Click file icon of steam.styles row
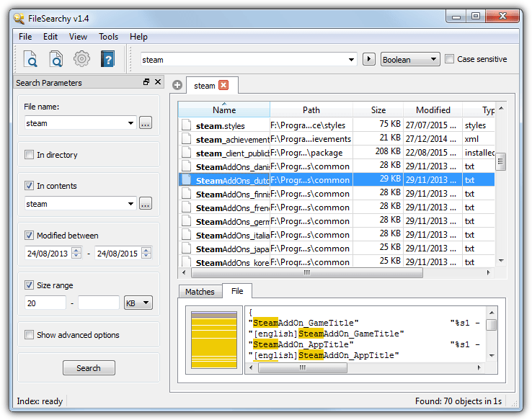The image size is (532, 420). coord(186,125)
